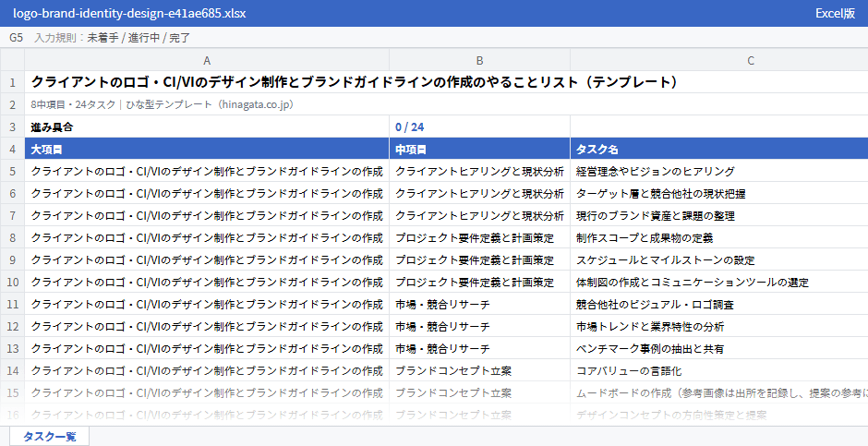Screen dimensions: 868x446
Task: Click the 進み具合 label cell
Action: (x=207, y=127)
